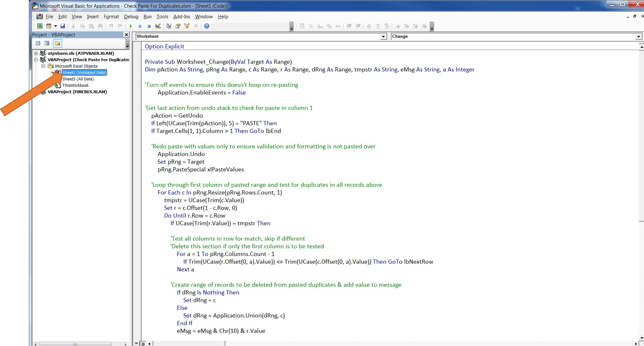Click the Break pause icon
644x346 pixels.
click(x=140, y=26)
